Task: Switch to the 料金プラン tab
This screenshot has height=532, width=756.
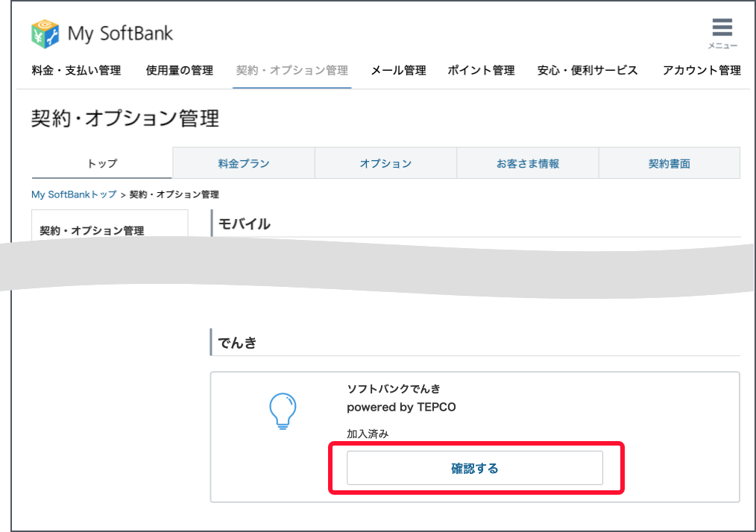Action: 244,163
